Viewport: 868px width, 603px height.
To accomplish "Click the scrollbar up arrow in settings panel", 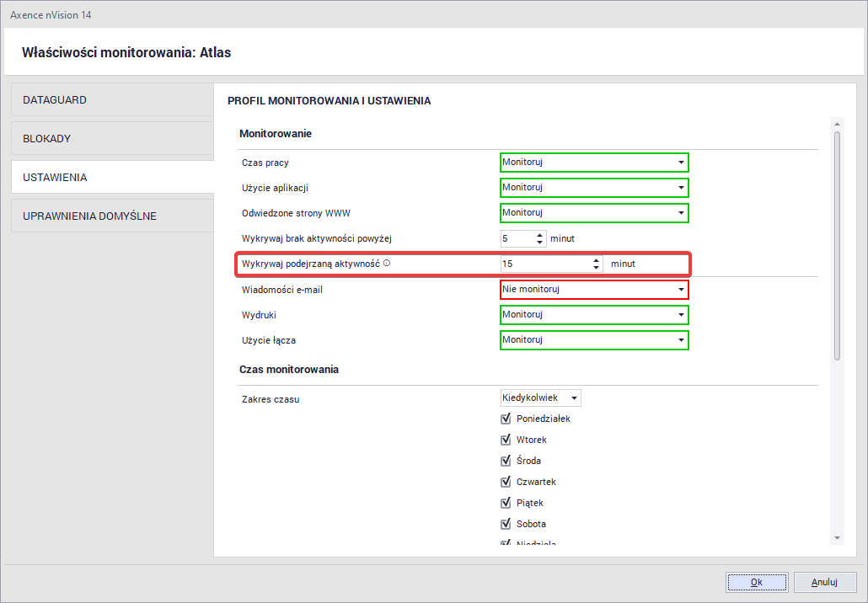I will click(837, 123).
